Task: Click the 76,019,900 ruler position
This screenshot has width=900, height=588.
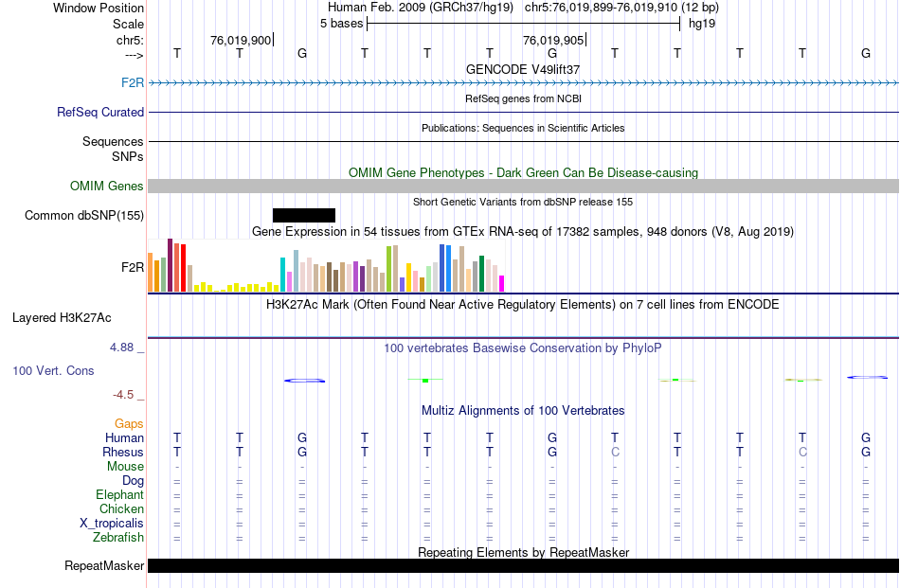Action: [241, 40]
